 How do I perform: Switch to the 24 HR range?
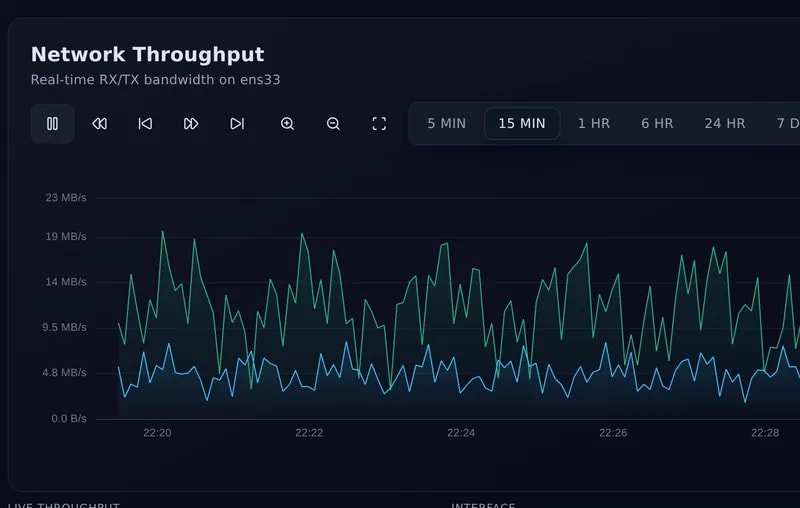[725, 123]
